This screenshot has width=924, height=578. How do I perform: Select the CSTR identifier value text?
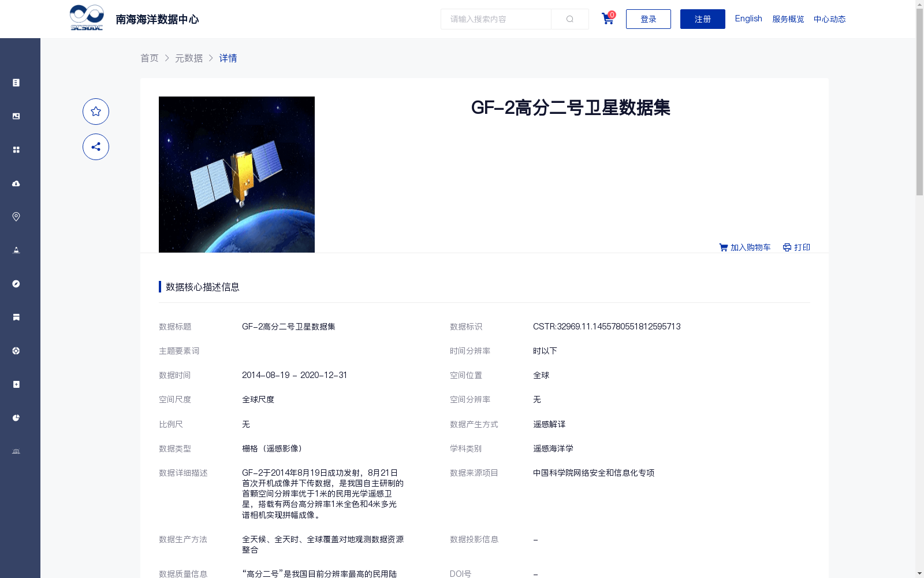607,327
